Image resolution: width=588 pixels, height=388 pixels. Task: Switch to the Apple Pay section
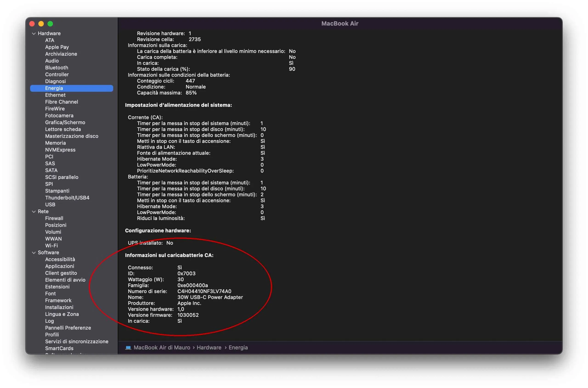57,47
